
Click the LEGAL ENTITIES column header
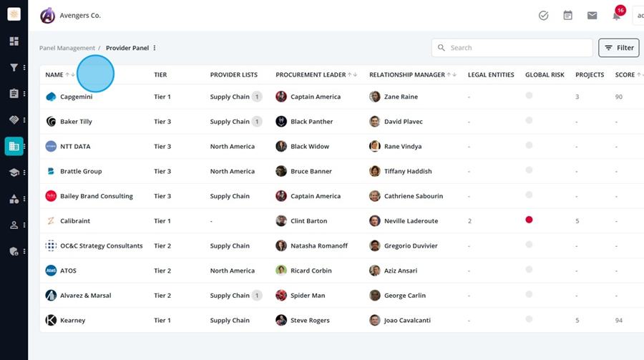[x=491, y=75]
